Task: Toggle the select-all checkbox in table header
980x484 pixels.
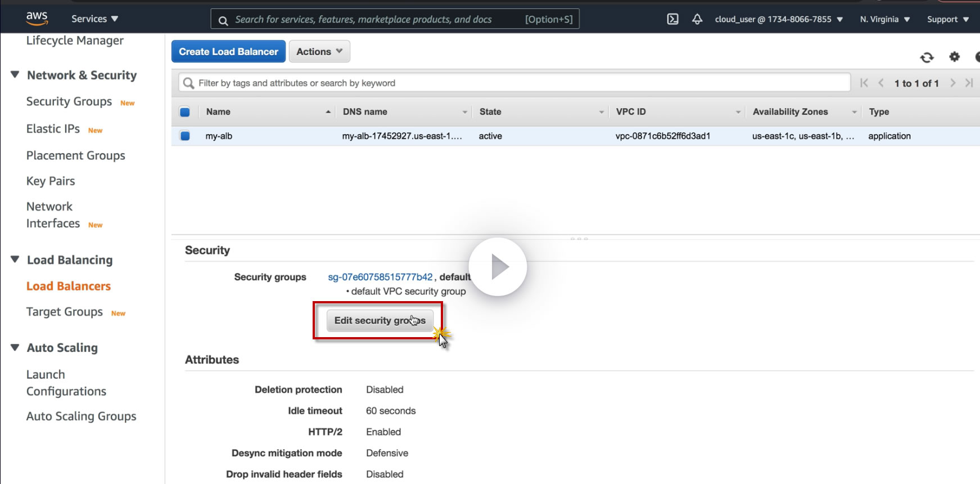Action: tap(184, 112)
